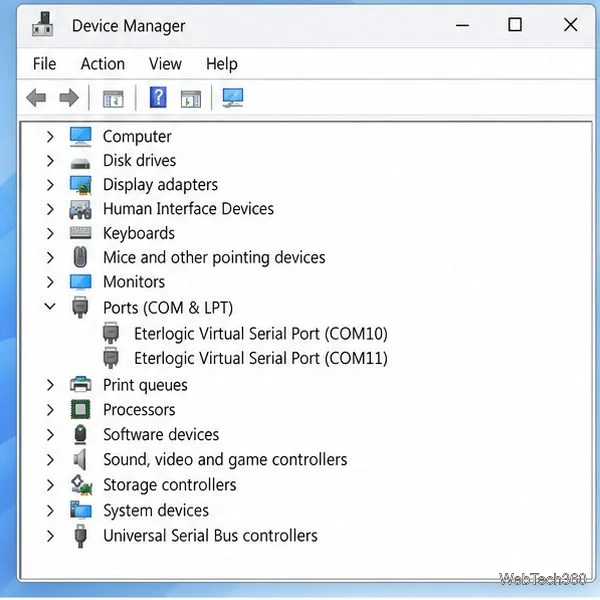Expand the Monitors node
The image size is (600, 600).
coord(50,282)
